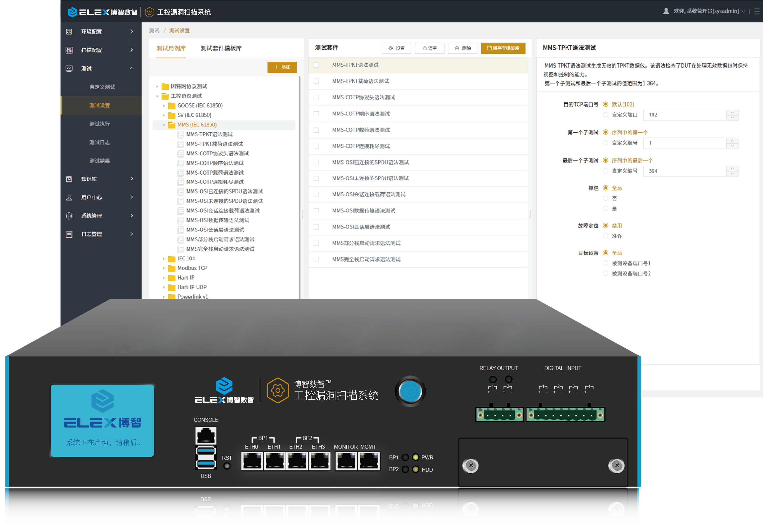Click the 系统管理 gear icon
This screenshot has height=532, width=763.
click(x=69, y=216)
